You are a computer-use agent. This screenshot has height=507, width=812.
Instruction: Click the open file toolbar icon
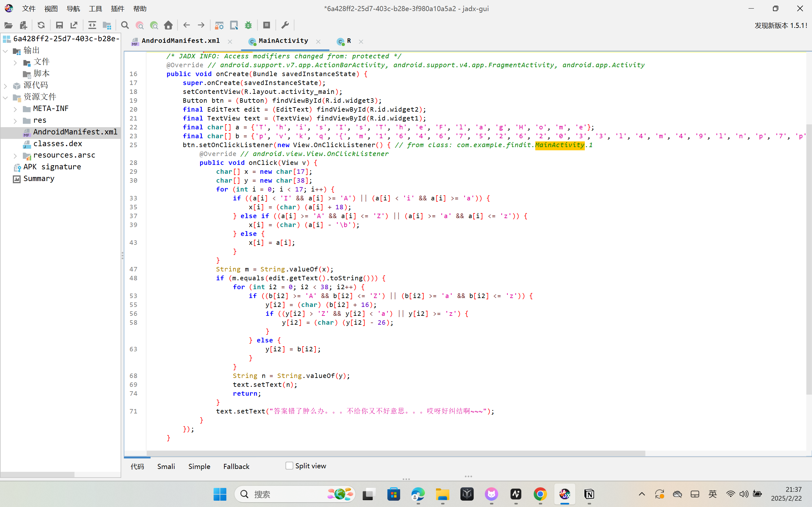coord(8,25)
